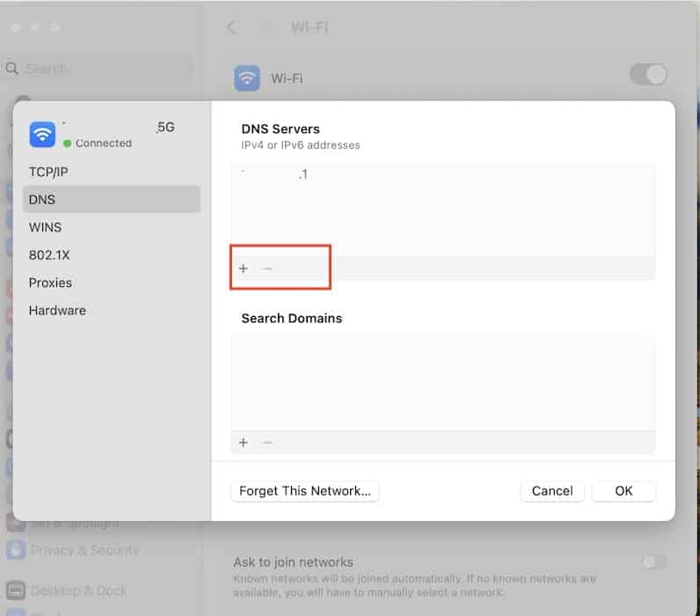Click plus button under DNS Servers
The width and height of the screenshot is (700, 616).
(x=244, y=268)
